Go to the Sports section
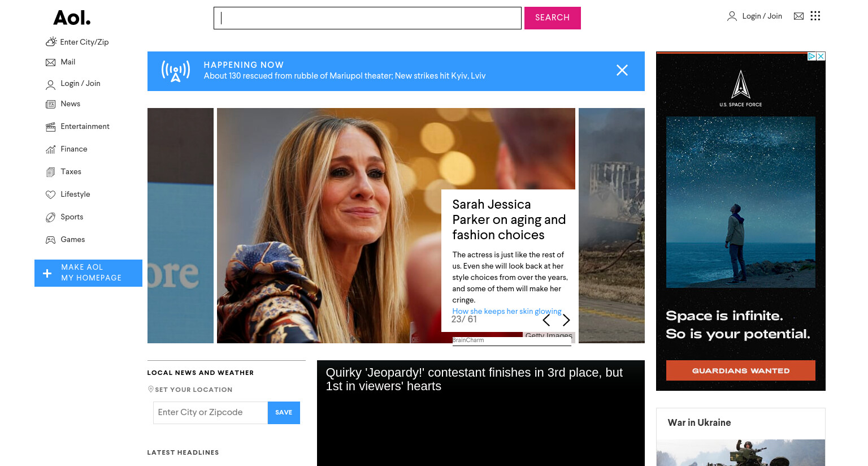Image resolution: width=868 pixels, height=466 pixels. click(x=72, y=217)
